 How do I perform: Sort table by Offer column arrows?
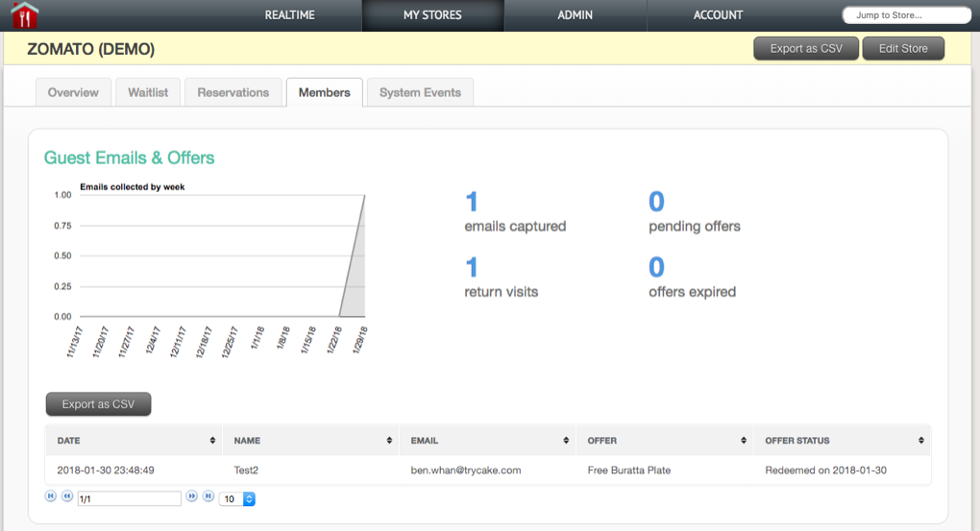[x=744, y=441]
